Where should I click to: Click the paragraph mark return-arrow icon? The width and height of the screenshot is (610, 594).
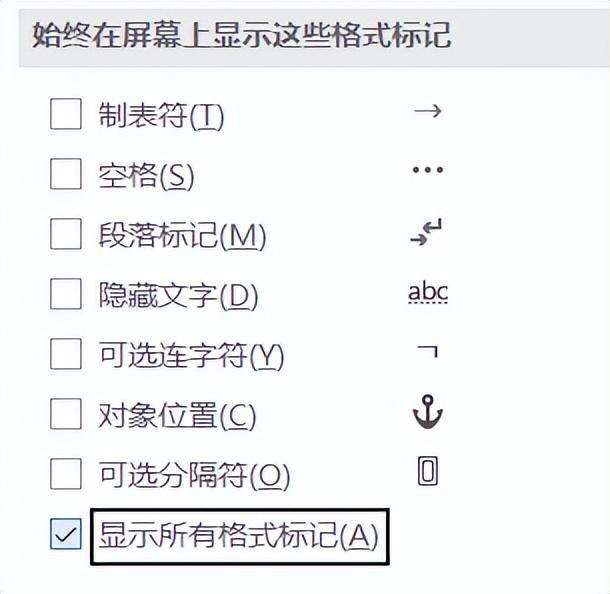coord(426,232)
